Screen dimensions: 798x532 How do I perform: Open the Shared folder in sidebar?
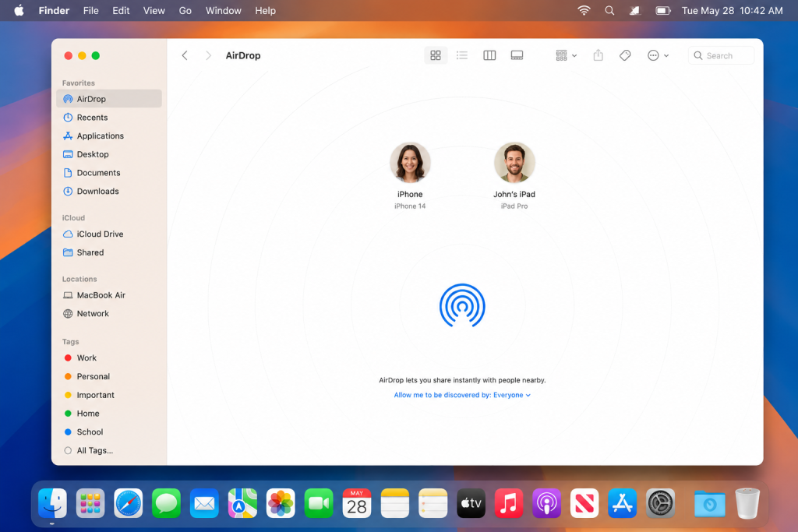[109, 252]
